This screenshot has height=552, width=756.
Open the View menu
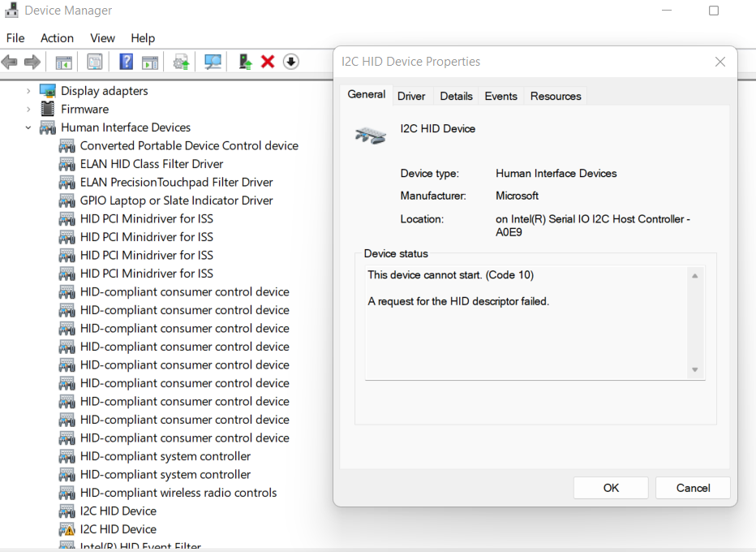tap(102, 38)
